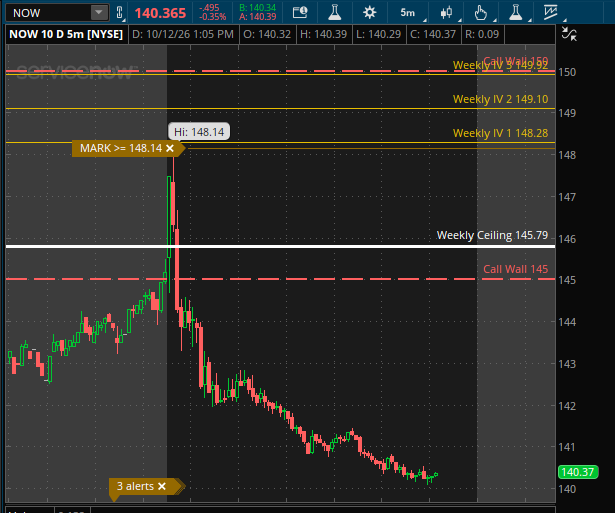Open chart settings gear icon
615x513 pixels.
click(x=369, y=13)
